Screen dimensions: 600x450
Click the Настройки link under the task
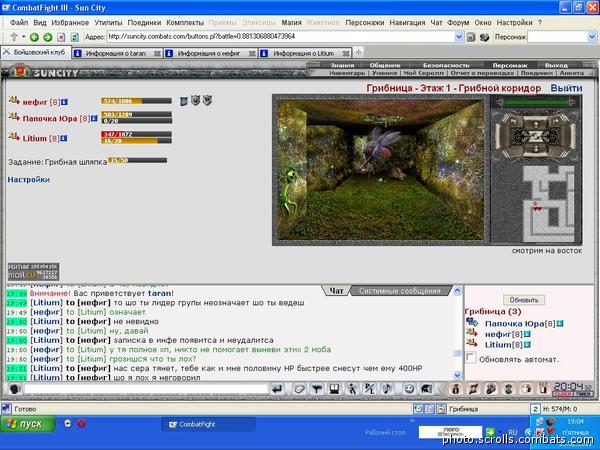coord(29,179)
